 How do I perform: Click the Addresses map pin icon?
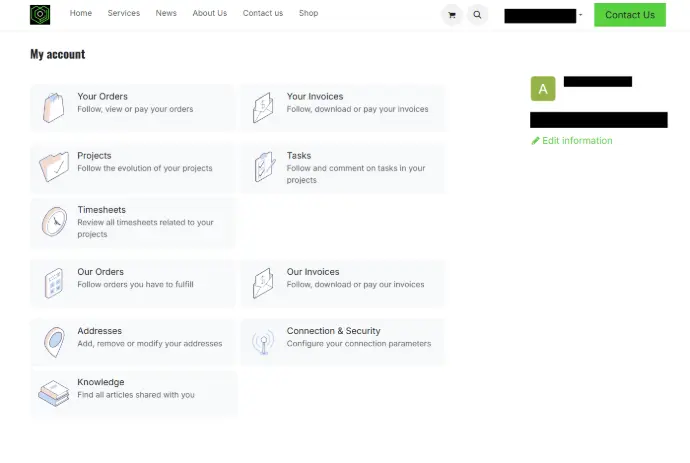pyautogui.click(x=54, y=341)
